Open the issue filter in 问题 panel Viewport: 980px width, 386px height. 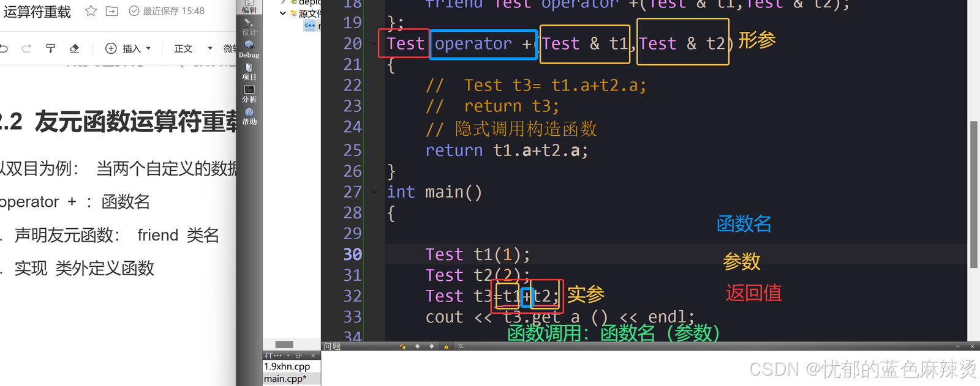pos(461,346)
